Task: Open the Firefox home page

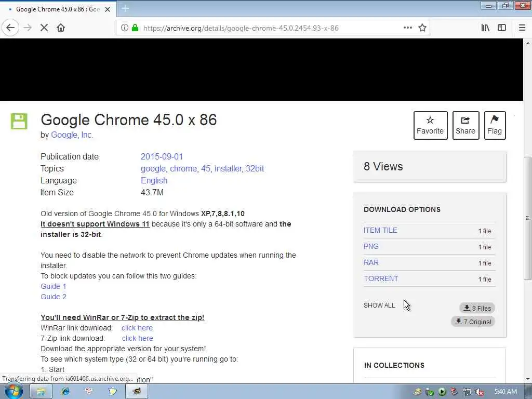Action: [61, 28]
